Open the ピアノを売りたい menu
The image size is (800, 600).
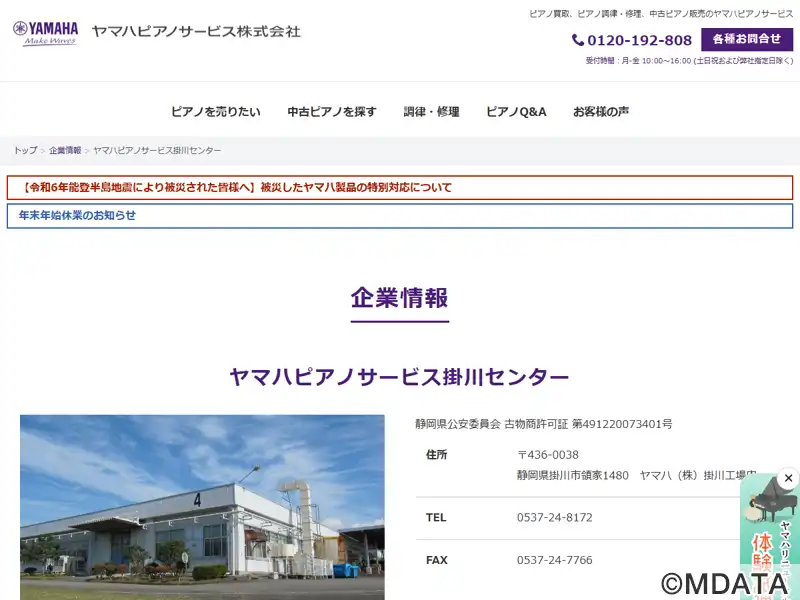click(215, 111)
